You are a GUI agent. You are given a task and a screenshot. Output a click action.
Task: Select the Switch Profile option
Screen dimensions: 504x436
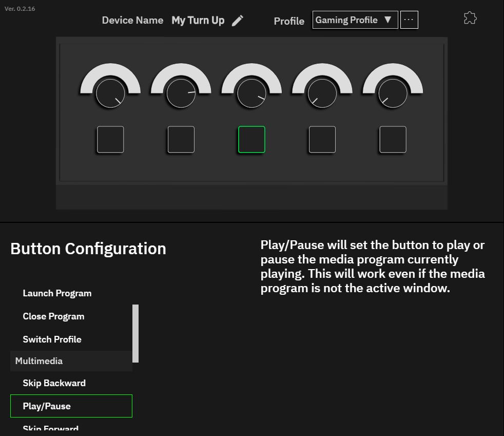[x=52, y=339]
